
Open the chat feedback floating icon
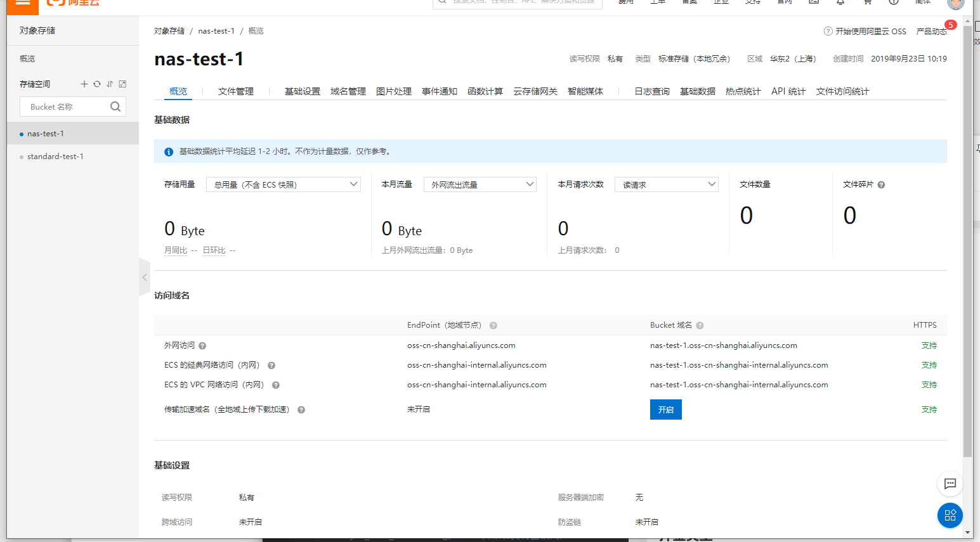(950, 484)
